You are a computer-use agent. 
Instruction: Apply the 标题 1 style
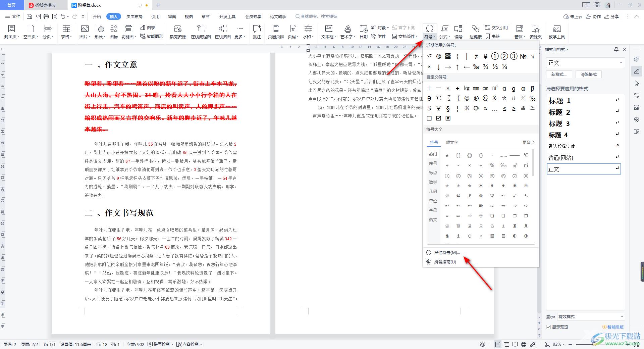click(584, 100)
